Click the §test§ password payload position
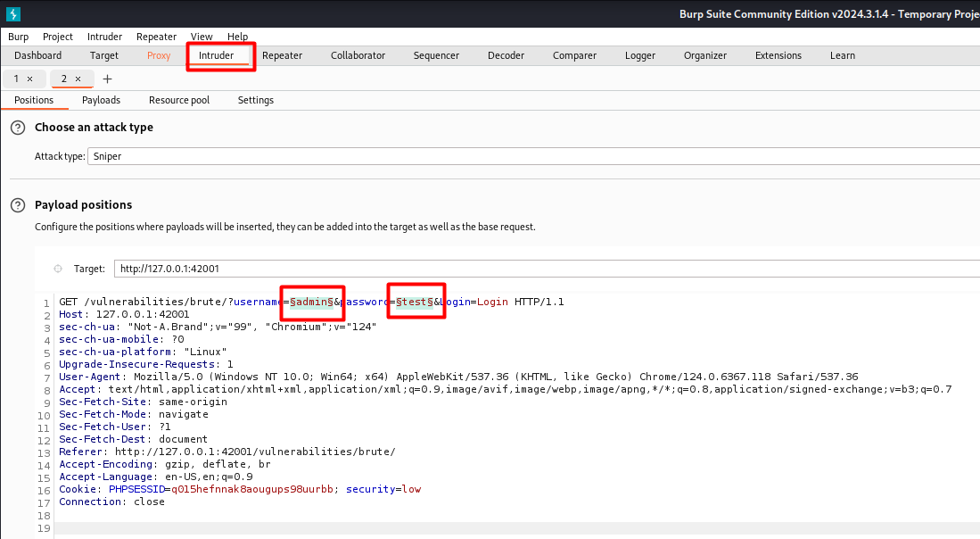The height and width of the screenshot is (539, 980). point(415,302)
